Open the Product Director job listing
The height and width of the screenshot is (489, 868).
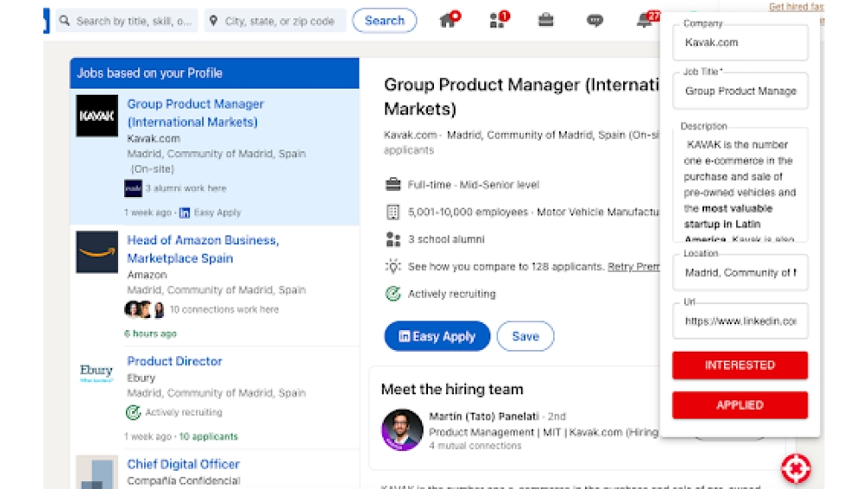point(174,361)
